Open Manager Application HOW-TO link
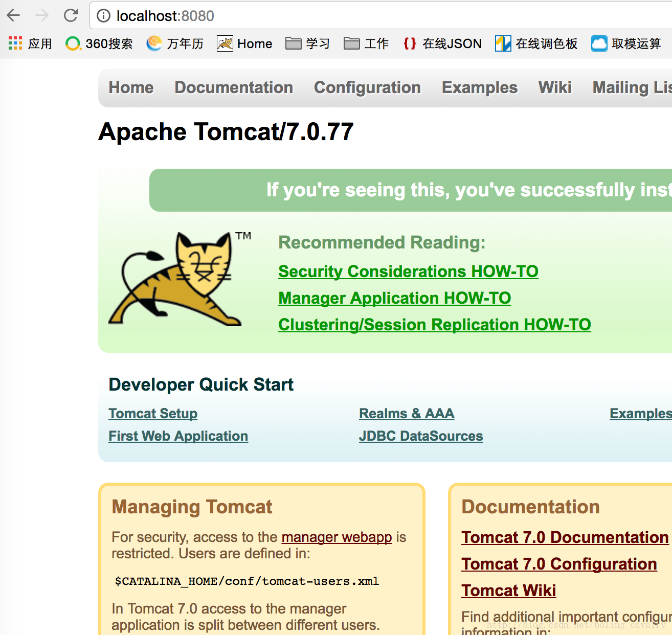672x635 pixels. coord(395,298)
